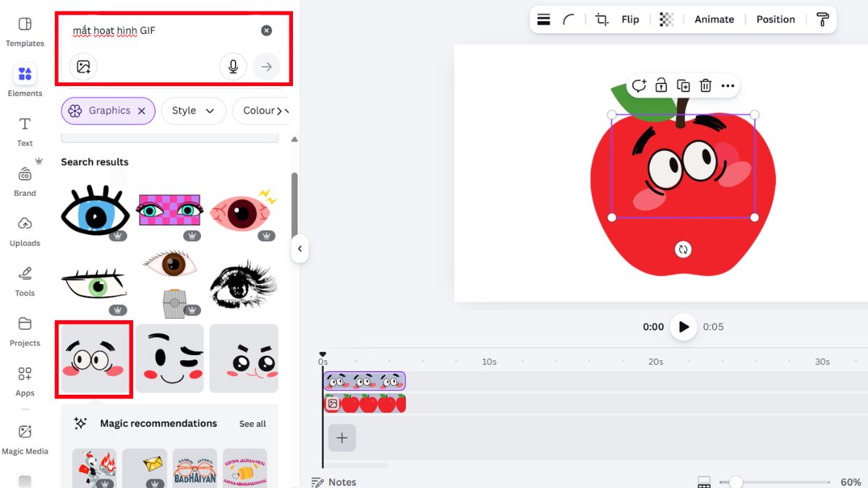Open the transparency checkerboard icon

tap(666, 20)
